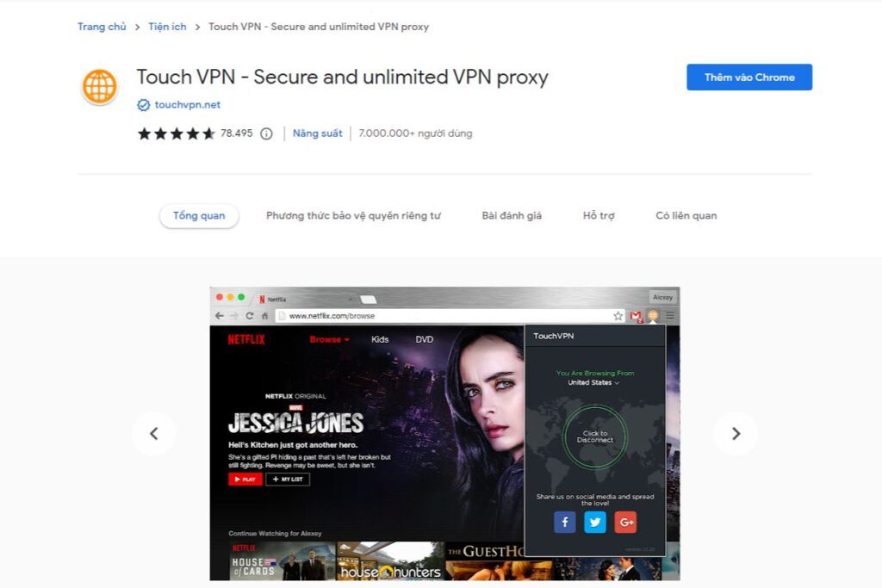The width and height of the screenshot is (882, 588).
Task: Switch to the Bài đánh giá tab
Action: (x=512, y=215)
